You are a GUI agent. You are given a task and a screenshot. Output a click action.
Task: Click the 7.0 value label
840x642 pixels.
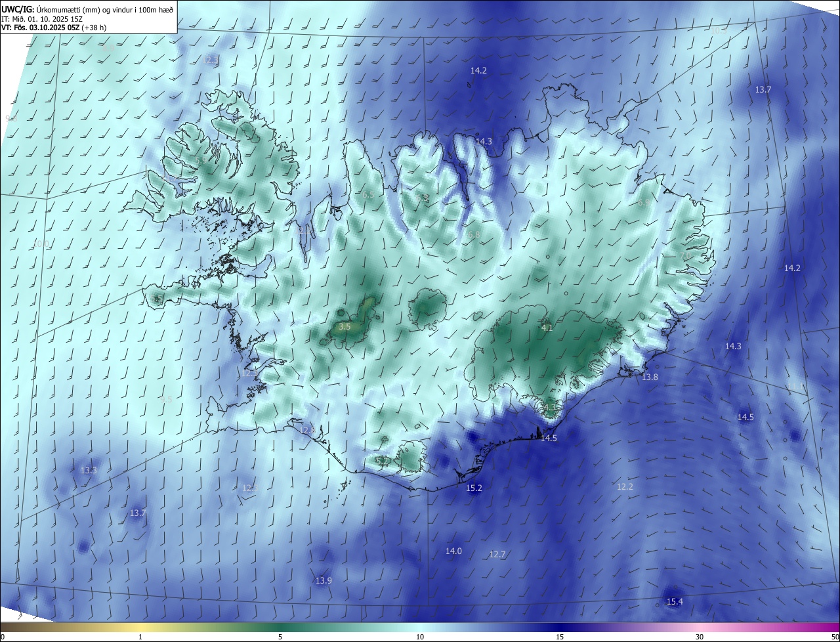click(686, 255)
